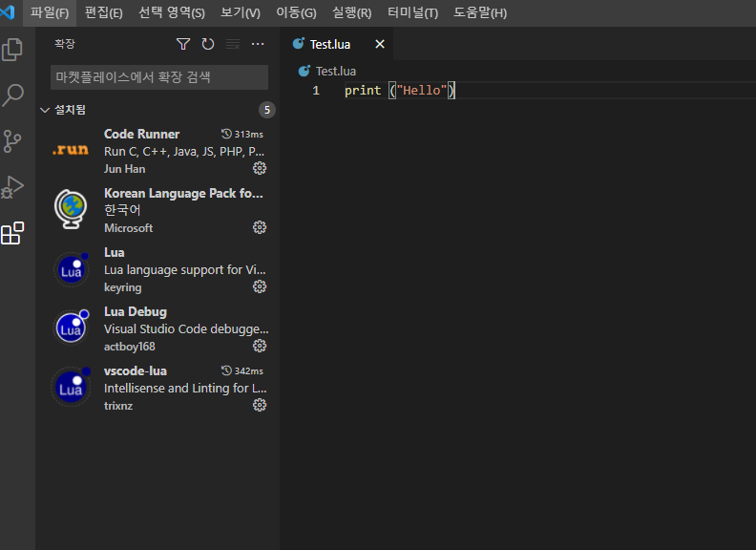Screen dimensions: 756x550
Task: Click the print keyword in code
Action: (x=363, y=90)
